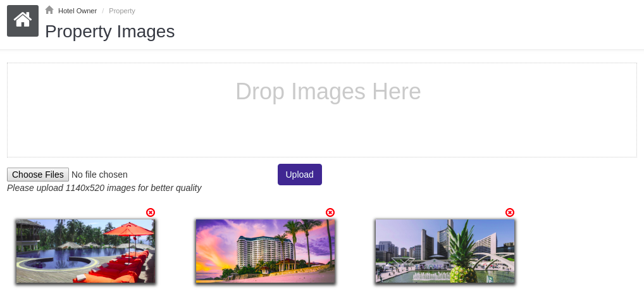Select the Property breadcrumb item
This screenshot has width=644, height=301.
pyautogui.click(x=122, y=11)
